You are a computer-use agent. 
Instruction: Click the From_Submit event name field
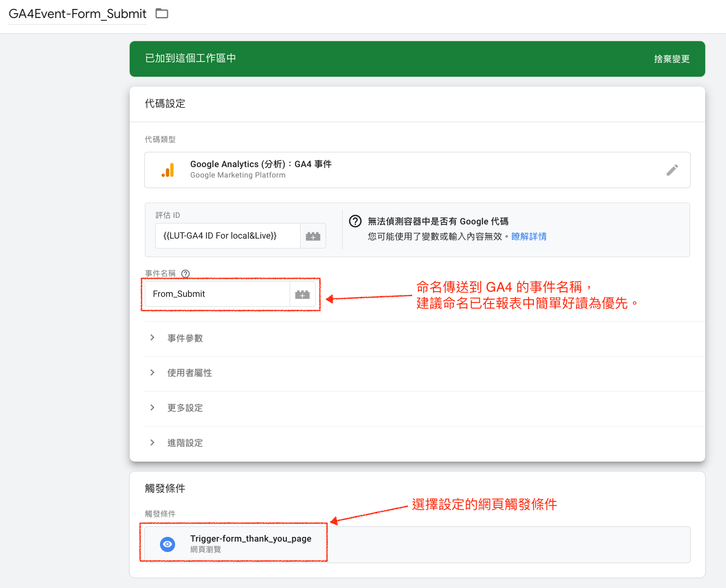pyautogui.click(x=218, y=294)
